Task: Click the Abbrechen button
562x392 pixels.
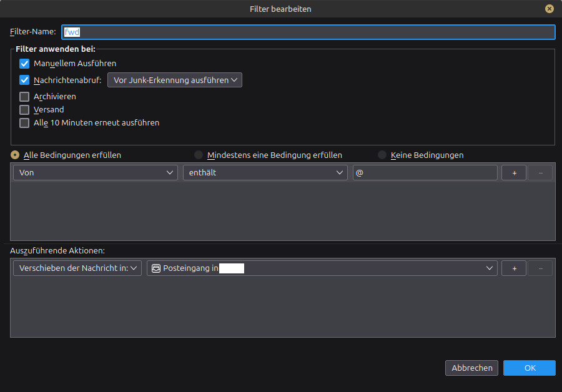Action: pos(471,368)
